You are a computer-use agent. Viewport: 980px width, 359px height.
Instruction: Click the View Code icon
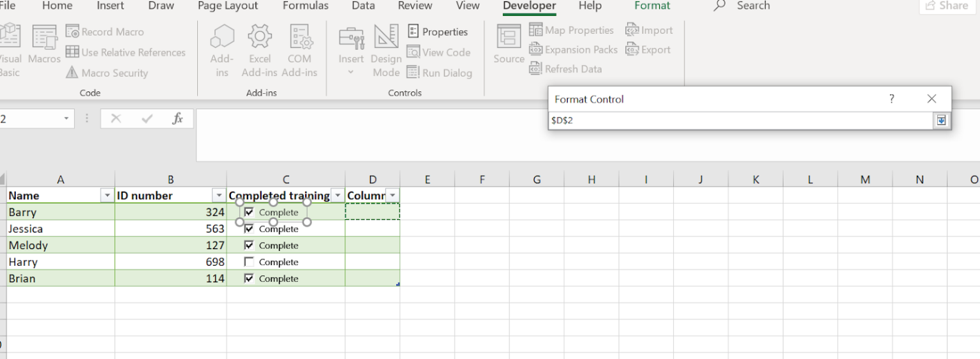point(413,52)
